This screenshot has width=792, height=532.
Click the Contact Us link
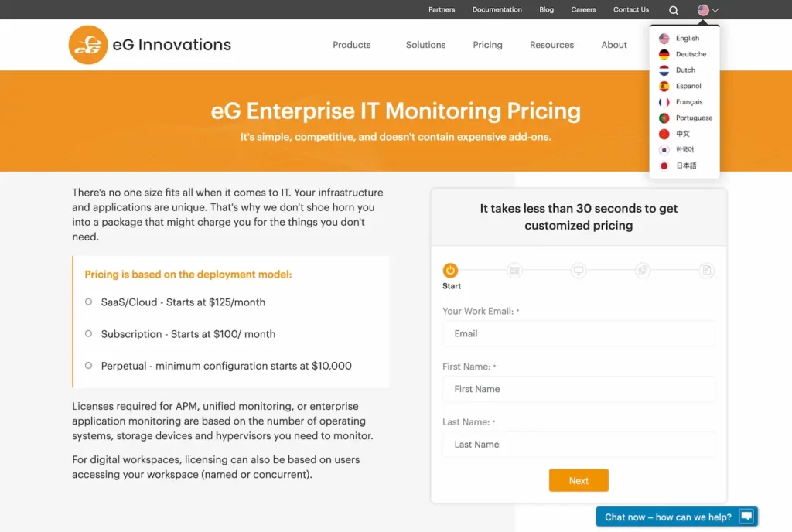(630, 9)
